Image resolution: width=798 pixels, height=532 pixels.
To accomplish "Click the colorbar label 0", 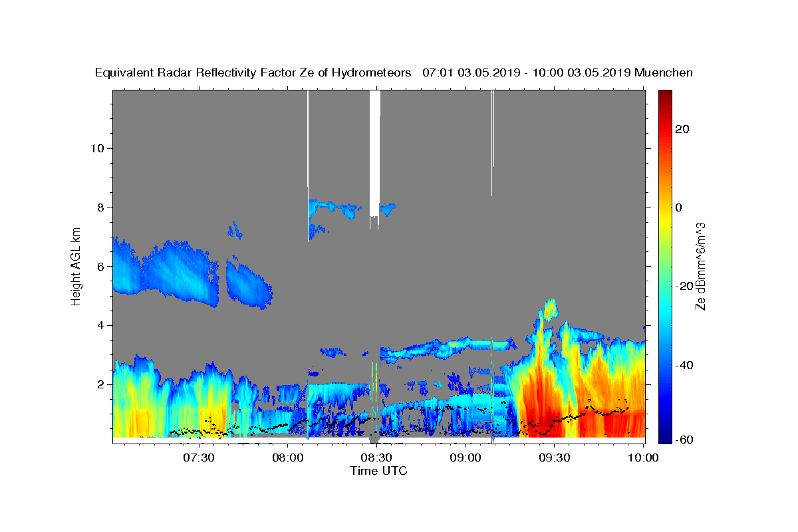I will coord(679,207).
